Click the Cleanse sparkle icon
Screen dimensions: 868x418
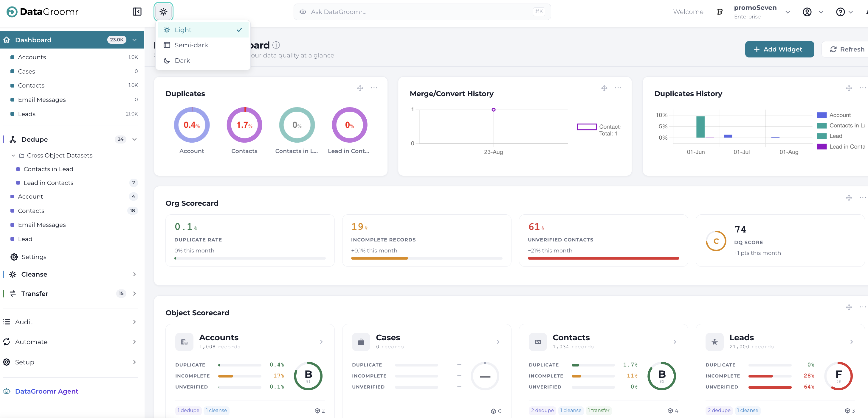(13, 274)
